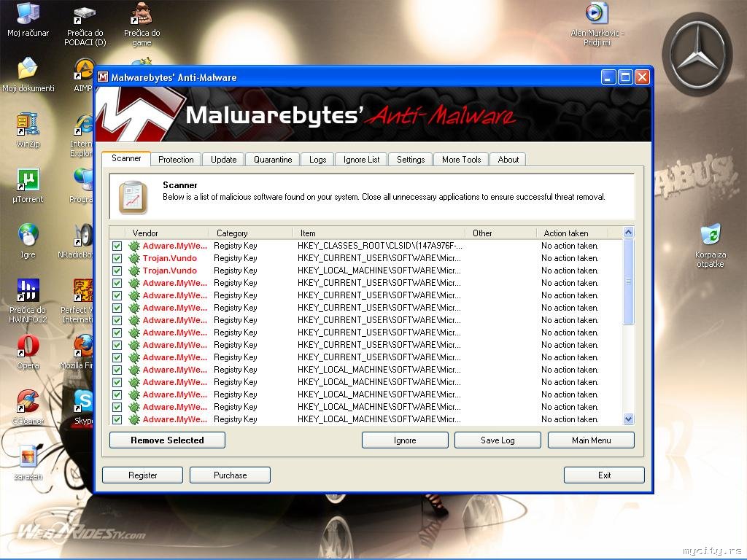Click the Purchase button
Image resolution: width=747 pixels, height=560 pixels.
(x=230, y=475)
